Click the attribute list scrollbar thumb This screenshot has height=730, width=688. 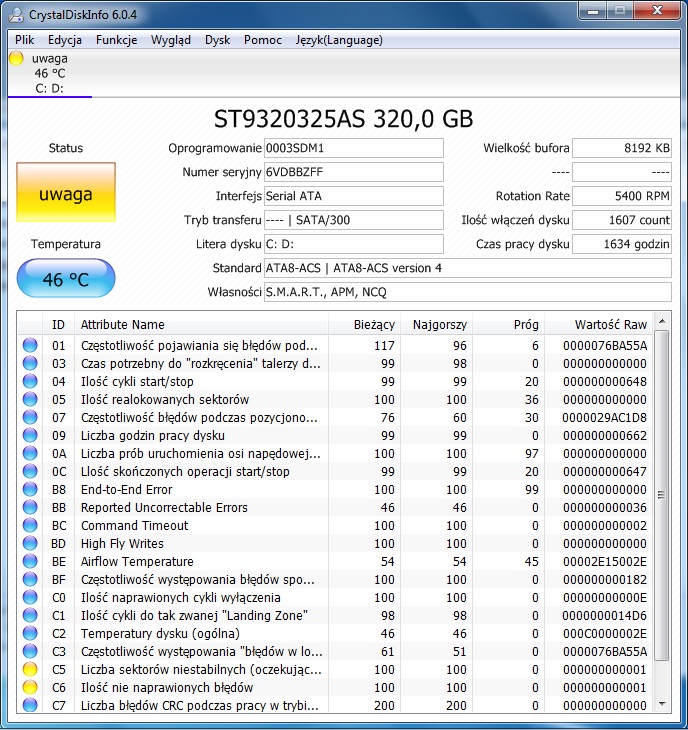661,495
